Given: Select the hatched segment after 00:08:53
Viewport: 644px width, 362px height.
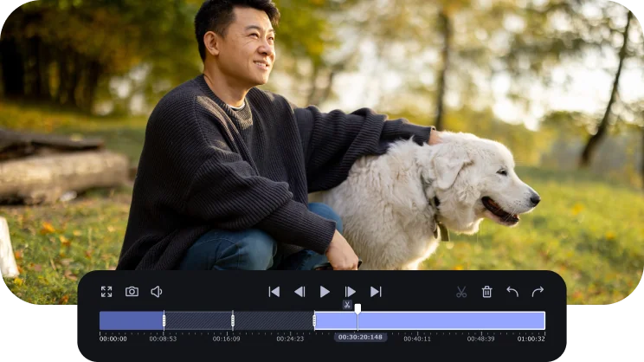Looking at the screenshot, I should pos(197,320).
